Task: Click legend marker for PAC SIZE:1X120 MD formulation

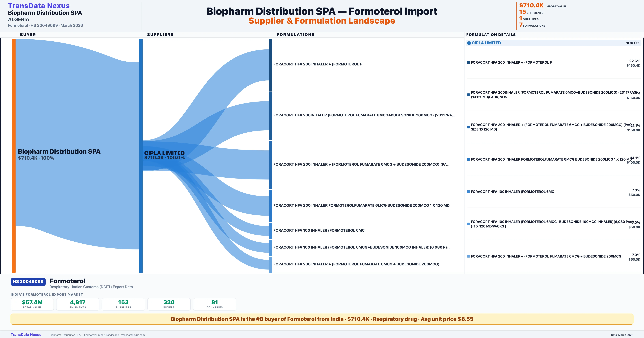Action: [469, 127]
